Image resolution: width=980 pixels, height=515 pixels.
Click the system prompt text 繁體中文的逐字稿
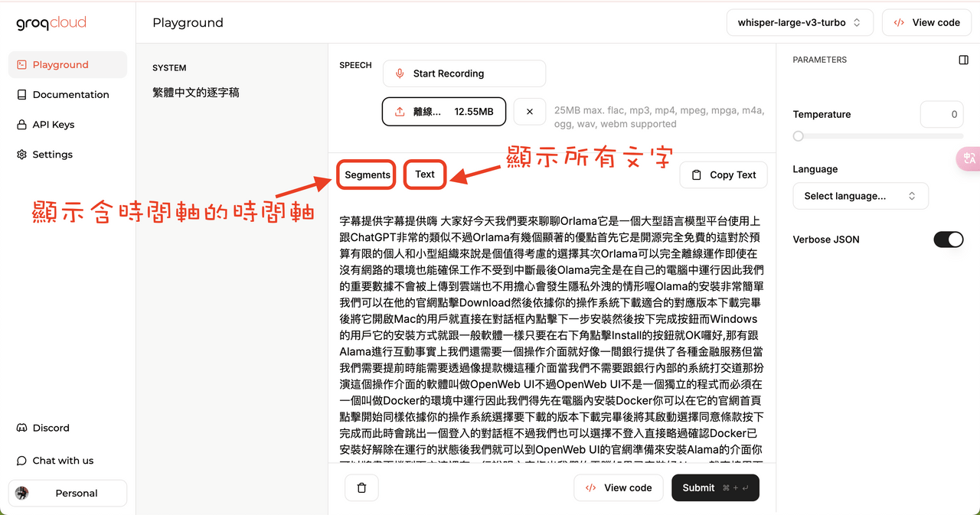(x=196, y=93)
